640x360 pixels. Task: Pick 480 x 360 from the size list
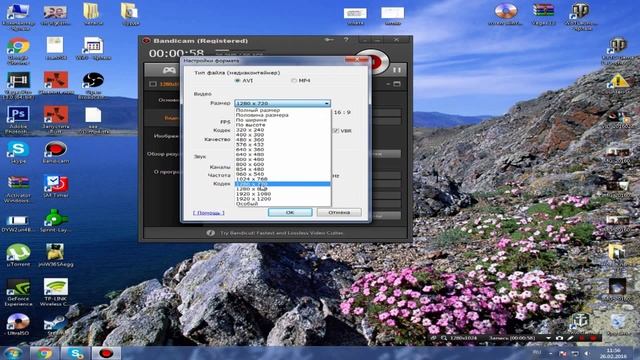click(282, 140)
